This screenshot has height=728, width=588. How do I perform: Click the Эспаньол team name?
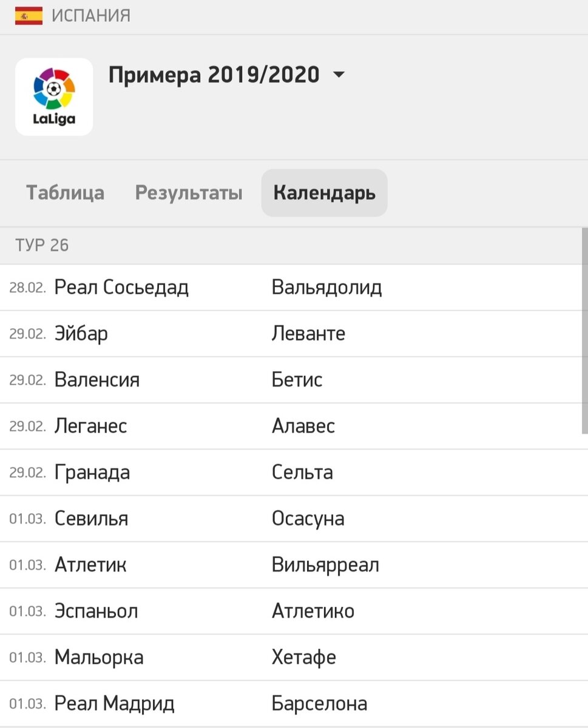coord(96,611)
